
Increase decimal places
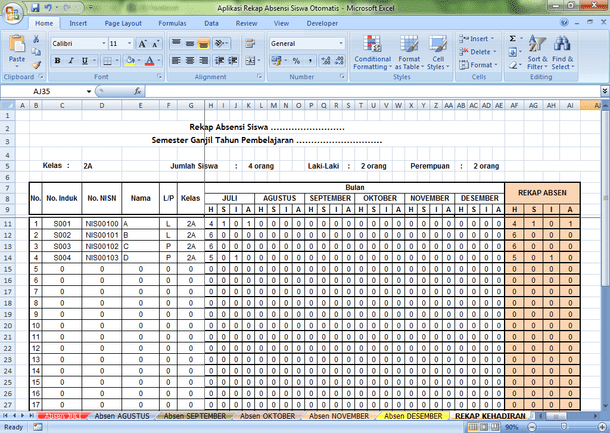coord(326,61)
